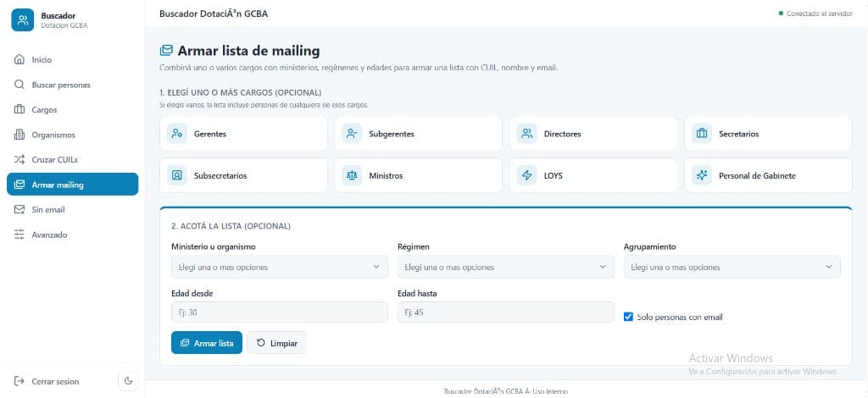Toggle dark mode with the moon button
The height and width of the screenshot is (398, 868).
click(129, 381)
